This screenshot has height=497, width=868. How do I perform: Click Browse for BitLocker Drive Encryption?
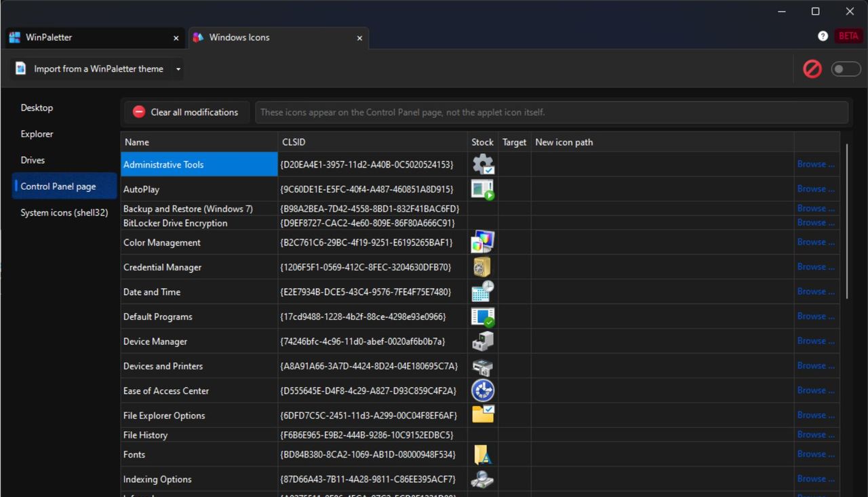click(816, 222)
